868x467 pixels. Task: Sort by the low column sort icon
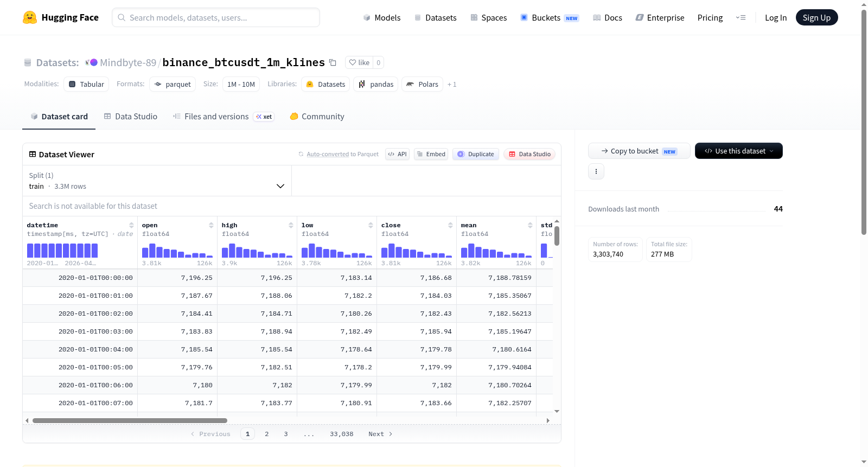point(371,225)
